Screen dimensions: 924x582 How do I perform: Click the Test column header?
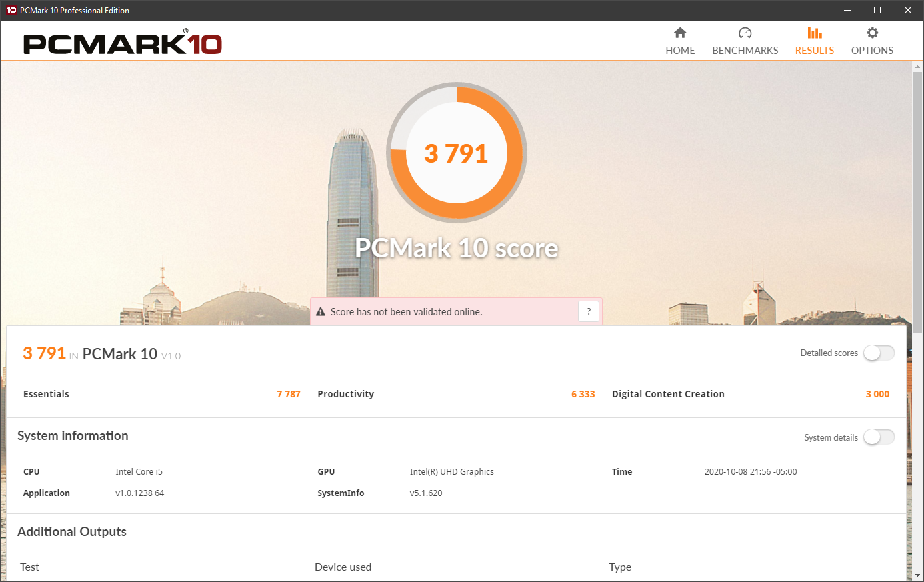point(29,567)
